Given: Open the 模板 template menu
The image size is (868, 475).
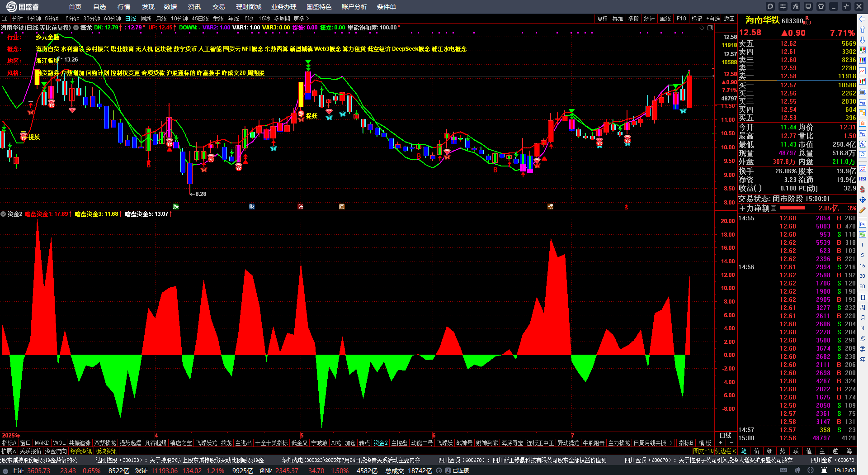Looking at the screenshot, I should [x=705, y=443].
